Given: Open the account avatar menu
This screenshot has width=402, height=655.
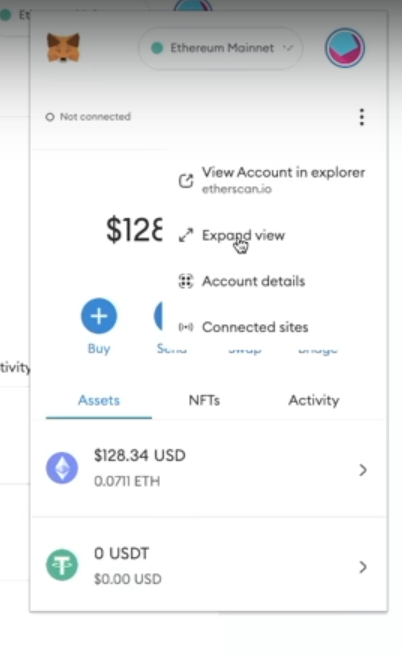Looking at the screenshot, I should click(345, 48).
